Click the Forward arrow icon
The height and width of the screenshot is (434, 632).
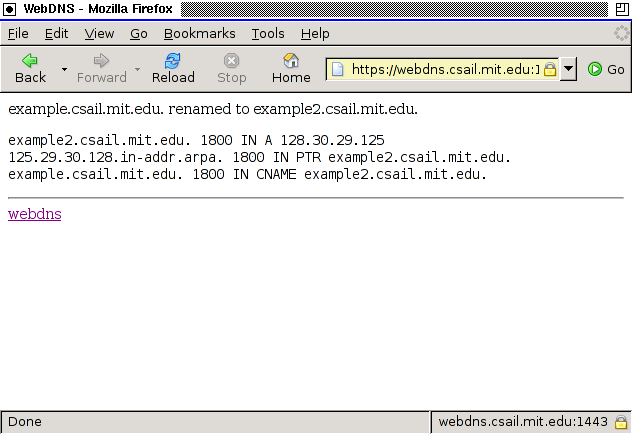click(101, 60)
